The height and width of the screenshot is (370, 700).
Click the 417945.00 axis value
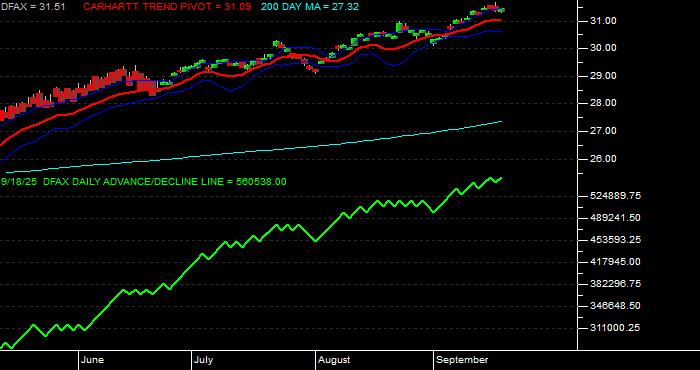[x=616, y=262]
